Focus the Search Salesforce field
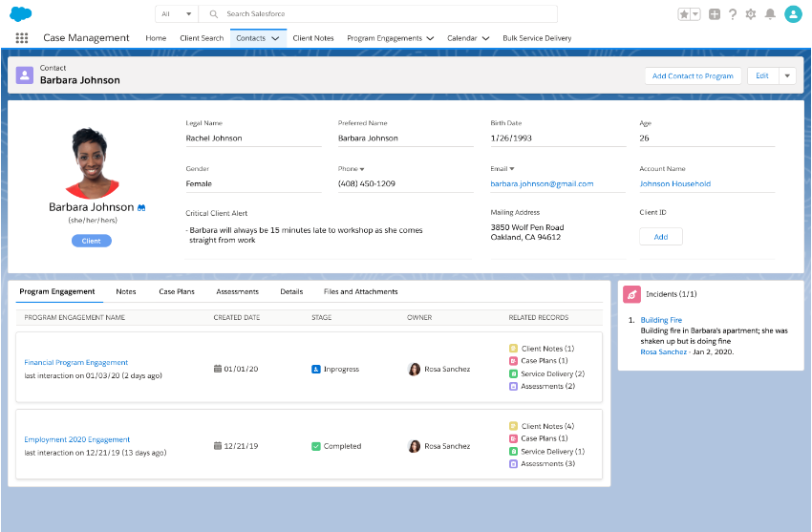812x532 pixels. point(378,14)
